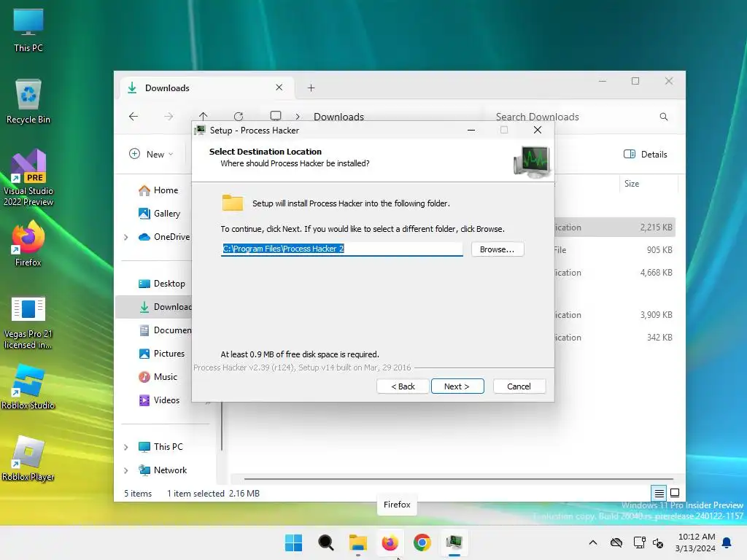Launch Firefox from desktop shortcut

[28, 244]
